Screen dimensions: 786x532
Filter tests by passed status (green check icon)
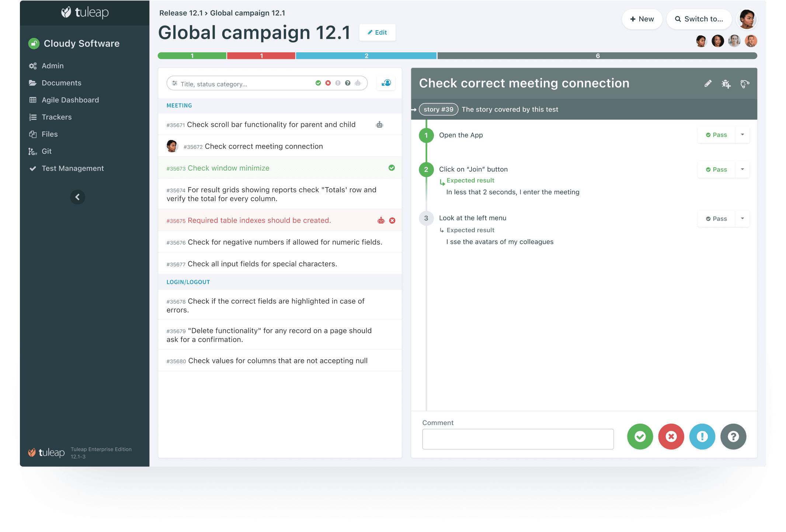coord(319,83)
